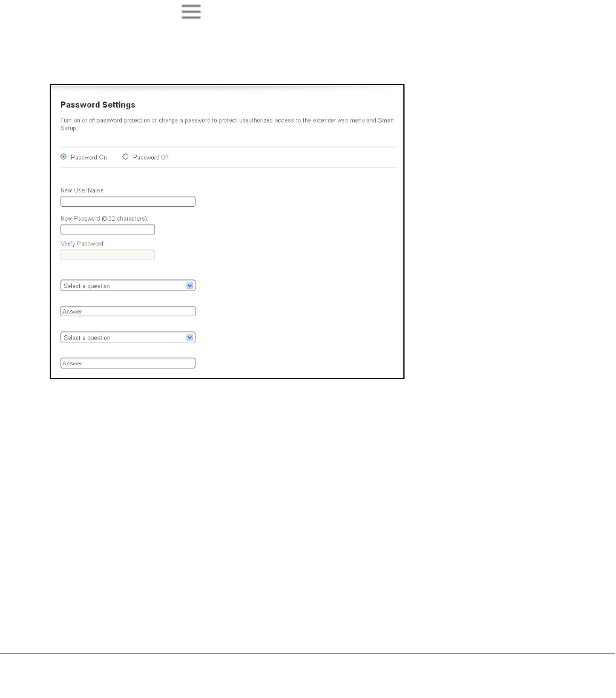The image size is (616, 698).
Task: Click the New Password input field
Action: coord(108,230)
